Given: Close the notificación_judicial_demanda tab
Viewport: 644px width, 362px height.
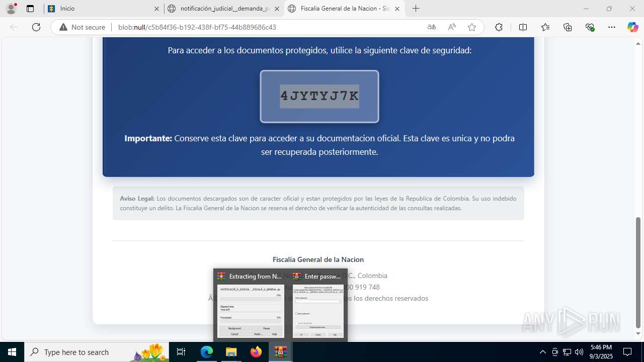Looking at the screenshot, I should pyautogui.click(x=277, y=9).
